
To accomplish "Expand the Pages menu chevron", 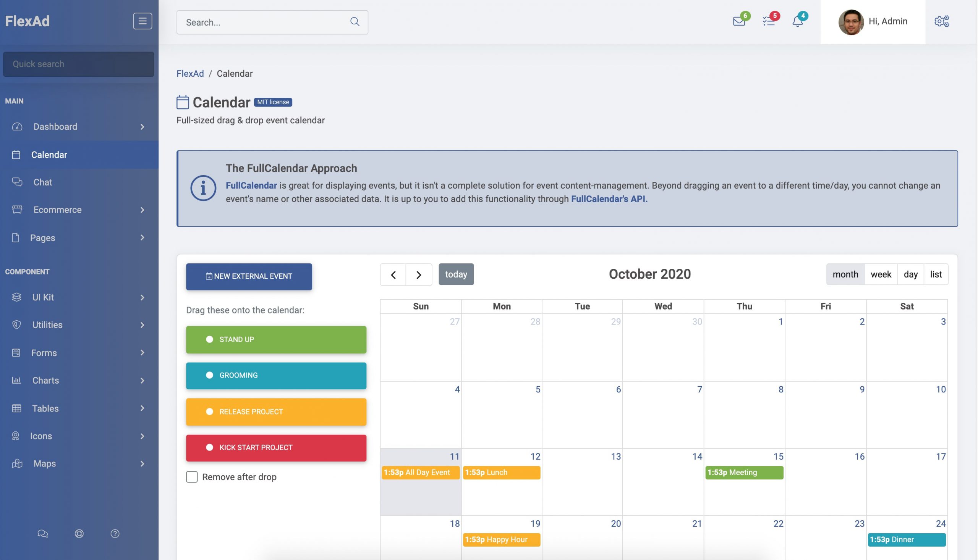I will coord(142,237).
